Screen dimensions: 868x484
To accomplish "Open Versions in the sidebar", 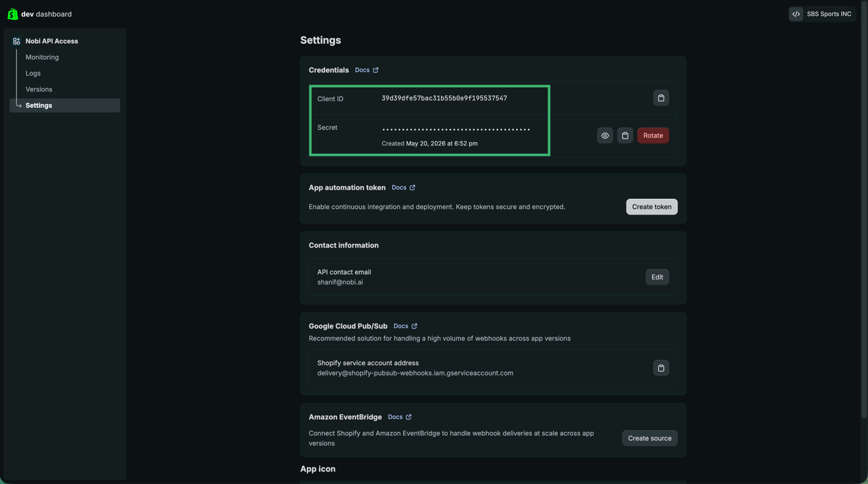I will (39, 90).
